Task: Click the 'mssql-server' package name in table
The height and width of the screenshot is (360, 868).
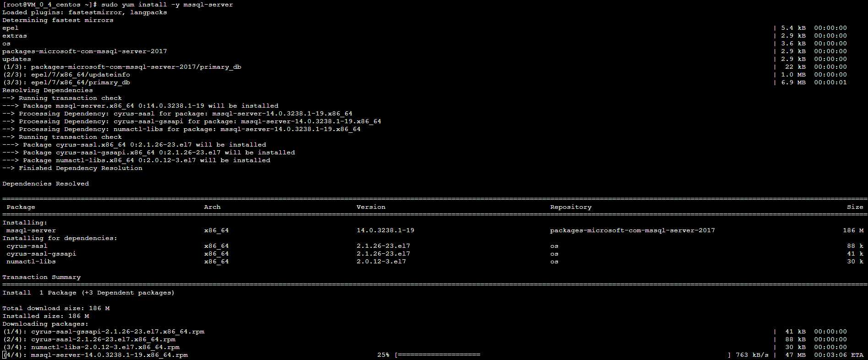Action: pos(31,230)
